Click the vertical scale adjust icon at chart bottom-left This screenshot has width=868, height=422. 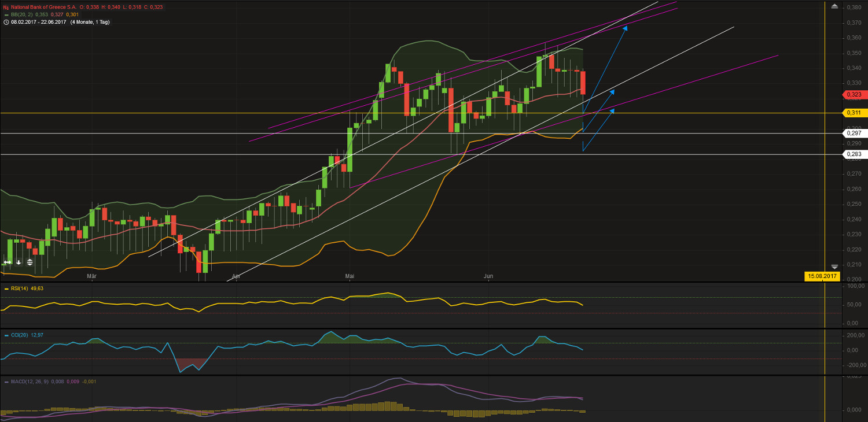point(30,262)
